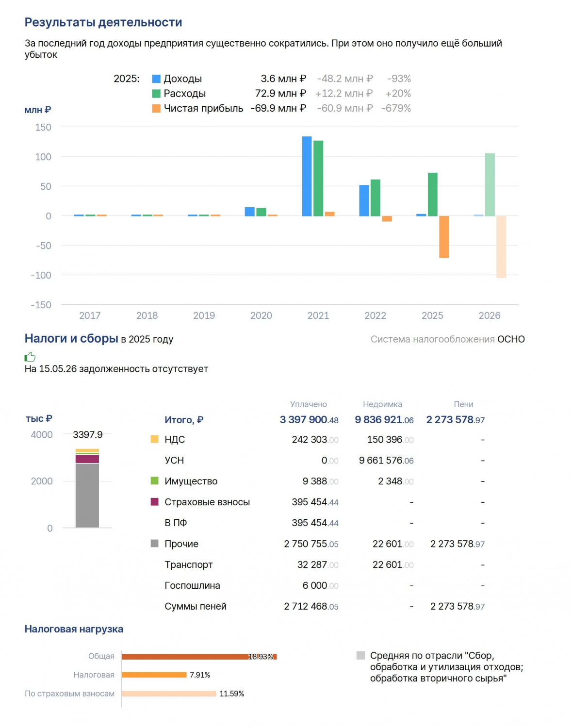Click the Пени column header
This screenshot has height=728, width=572.
coord(463,404)
